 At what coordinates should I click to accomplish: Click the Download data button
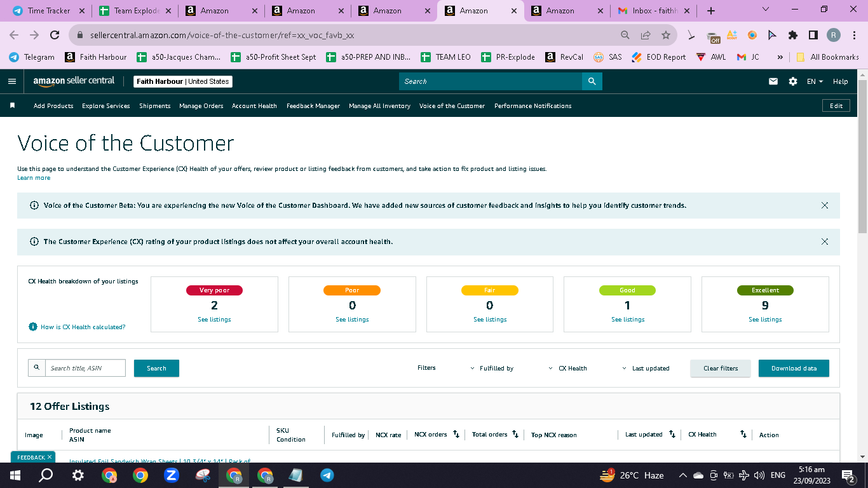(794, 369)
